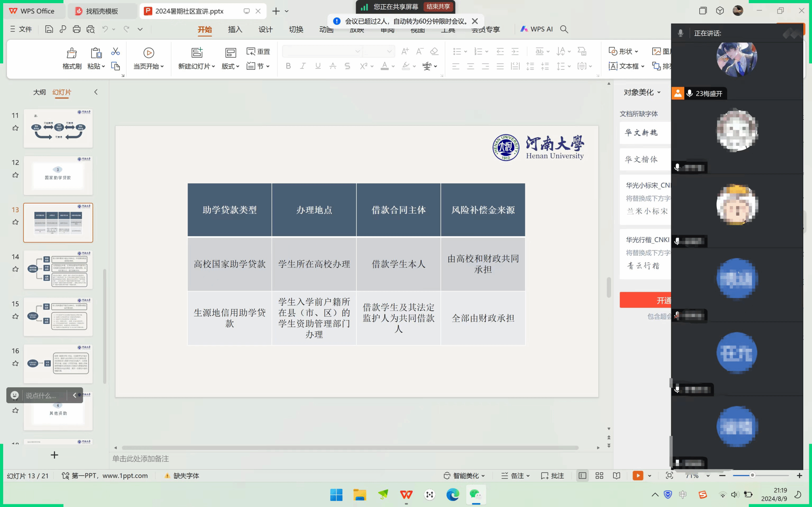The height and width of the screenshot is (507, 812).
Task: Open WPS AI assistant
Action: [536, 29]
